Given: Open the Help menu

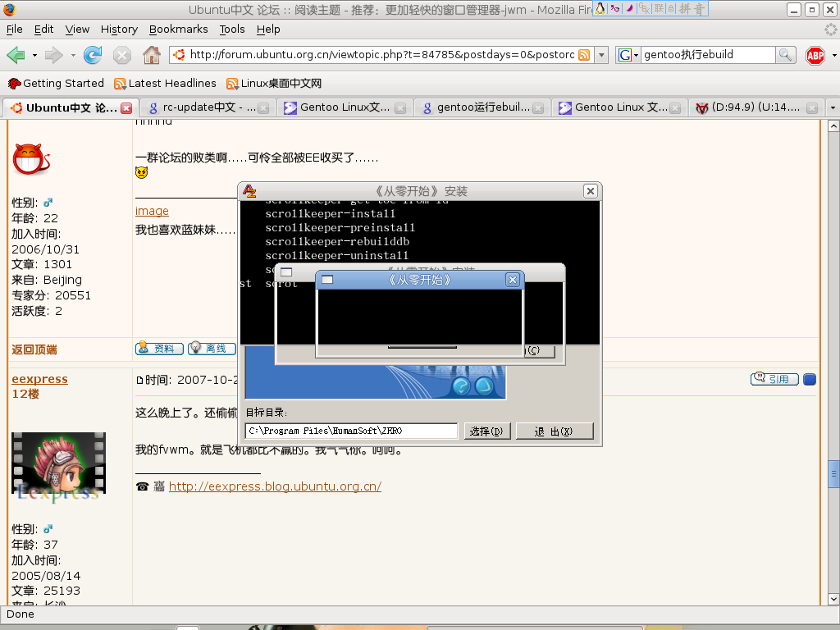Looking at the screenshot, I should 268,29.
